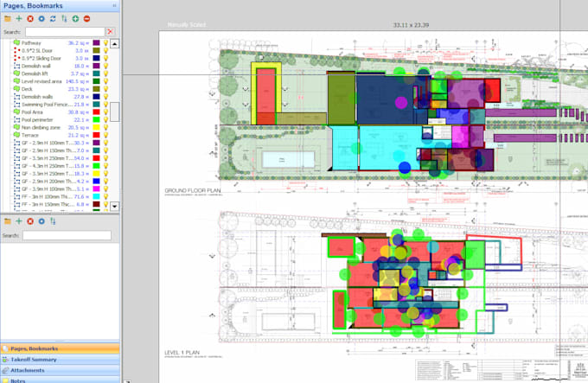Viewport: 588px width, 383px height.
Task: Click the 18.3 m value in the GF list
Action: coord(81,174)
